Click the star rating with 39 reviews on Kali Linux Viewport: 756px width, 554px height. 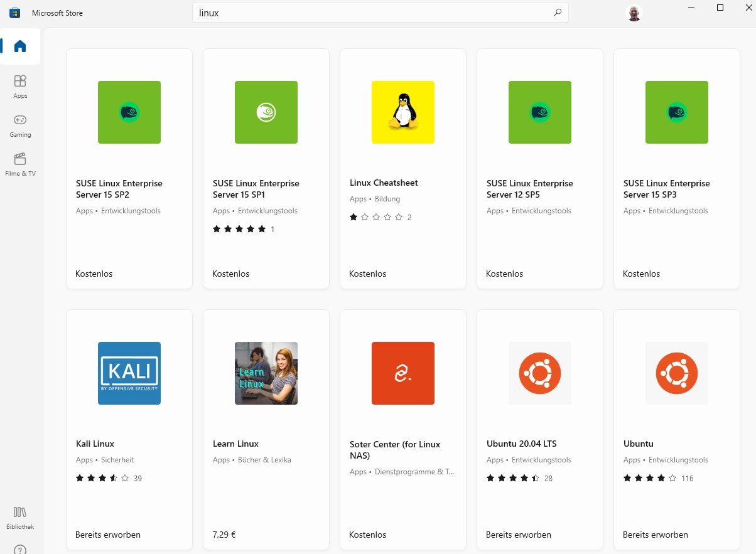[x=102, y=478]
